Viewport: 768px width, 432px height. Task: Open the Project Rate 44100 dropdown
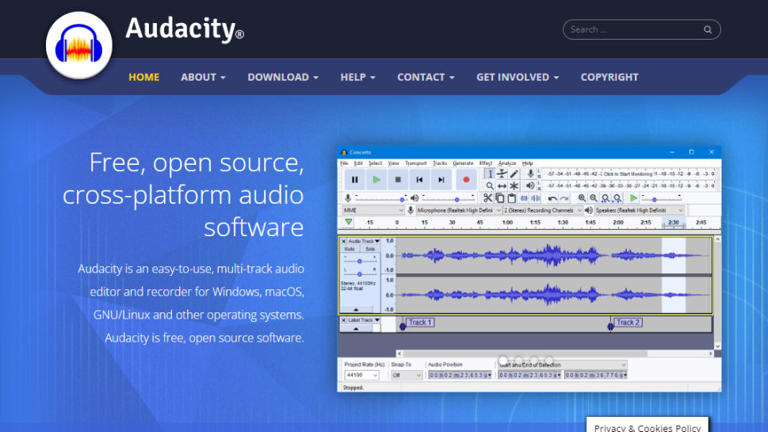click(362, 375)
